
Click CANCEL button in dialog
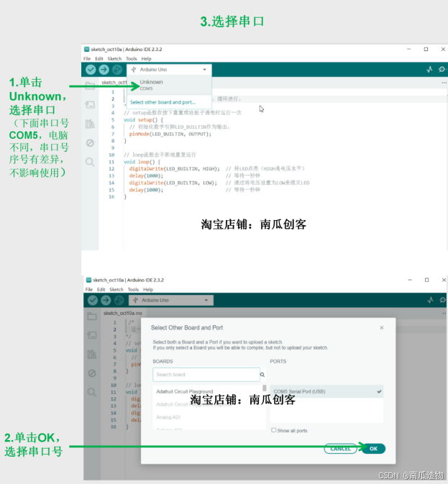point(341,449)
